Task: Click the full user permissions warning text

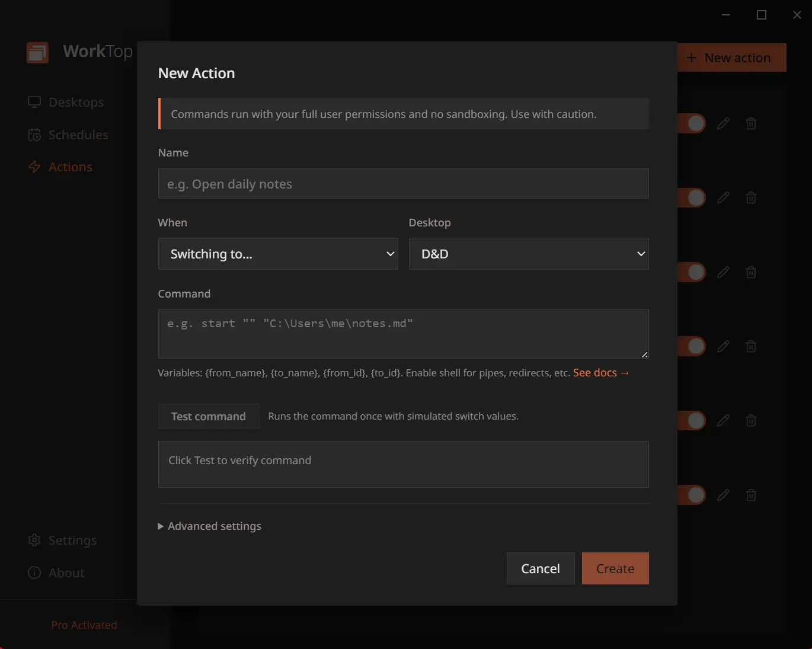Action: (x=383, y=114)
